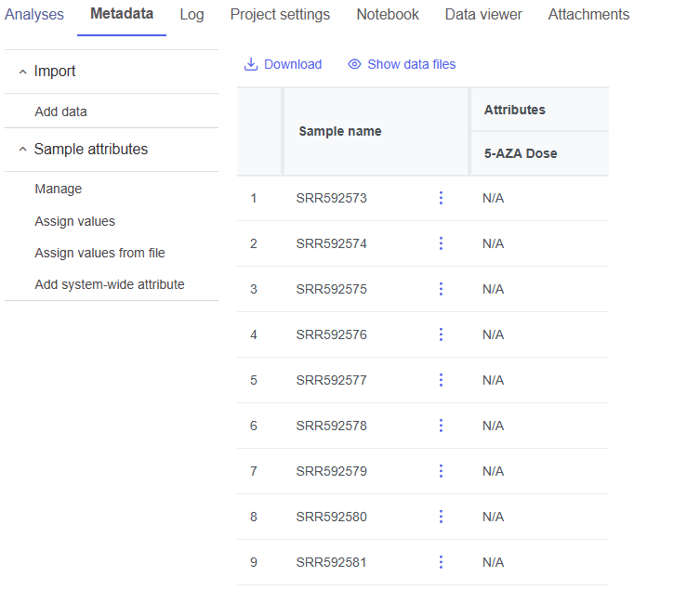
Task: Open the actions menu for SRR592580
Action: pos(441,517)
